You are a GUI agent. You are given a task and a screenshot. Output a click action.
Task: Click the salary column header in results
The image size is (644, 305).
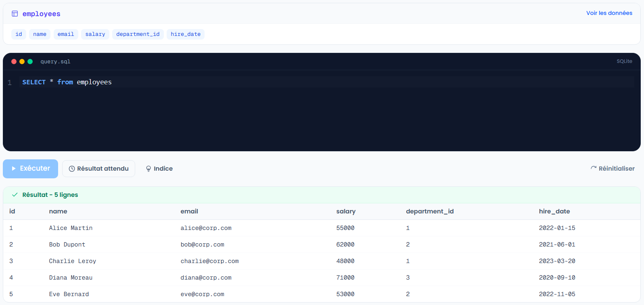pos(346,211)
